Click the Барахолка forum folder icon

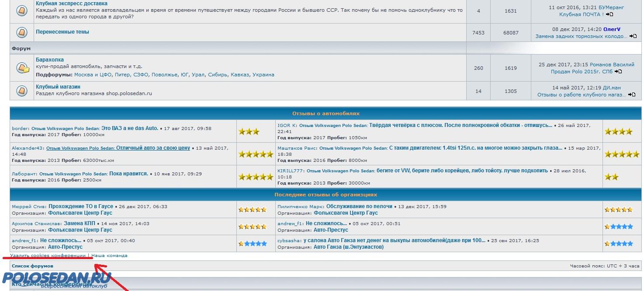22,68
